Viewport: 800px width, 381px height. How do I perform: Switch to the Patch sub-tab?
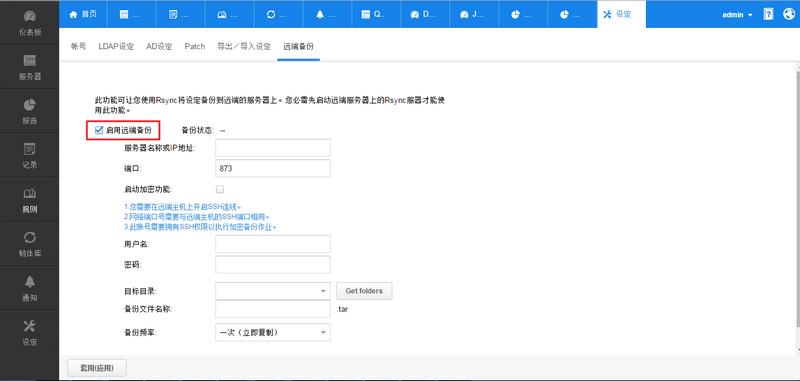195,46
